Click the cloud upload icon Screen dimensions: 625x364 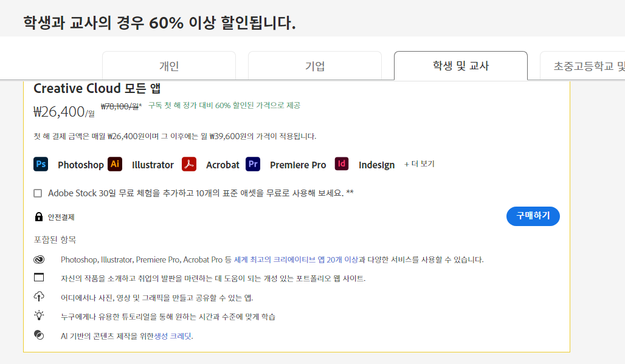39,297
